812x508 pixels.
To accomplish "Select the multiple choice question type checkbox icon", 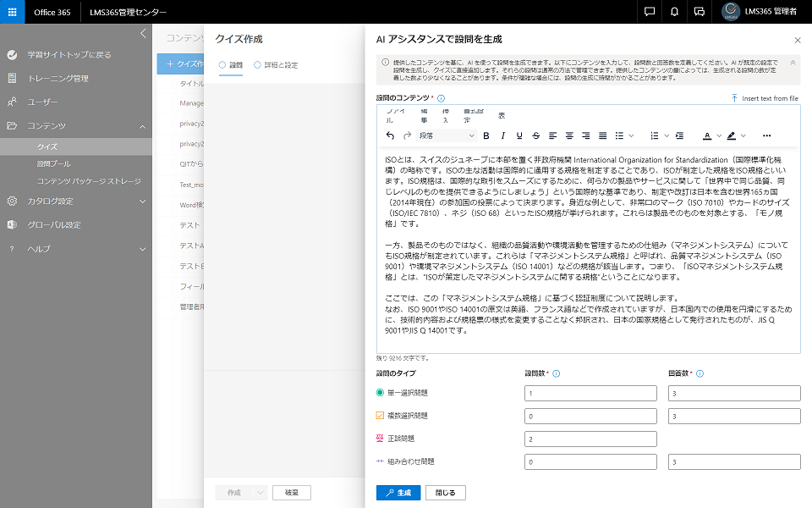I will pyautogui.click(x=380, y=416).
